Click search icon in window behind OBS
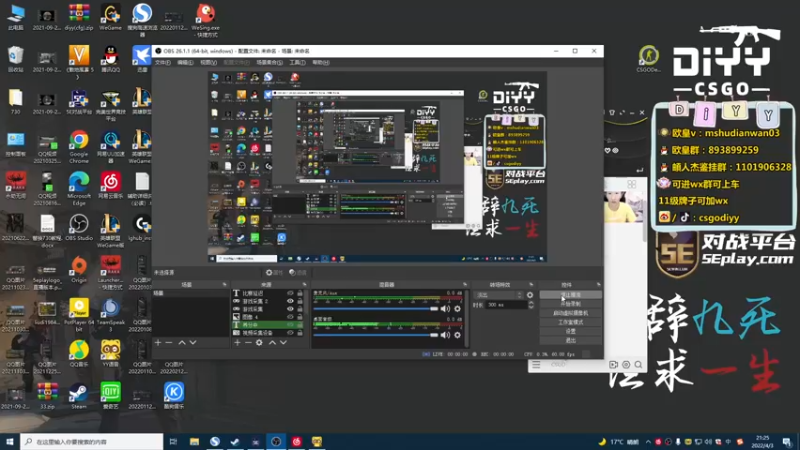 pyautogui.click(x=638, y=365)
